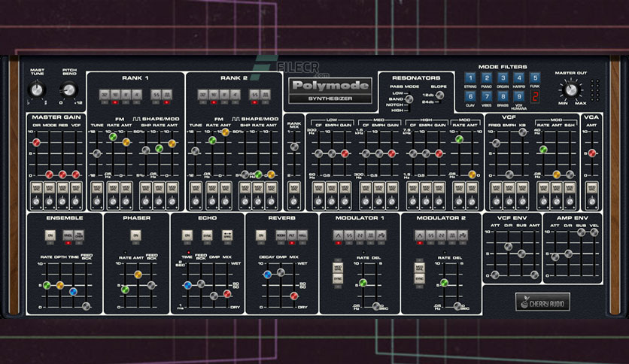Select Mode Filter 2 Piano

click(487, 77)
